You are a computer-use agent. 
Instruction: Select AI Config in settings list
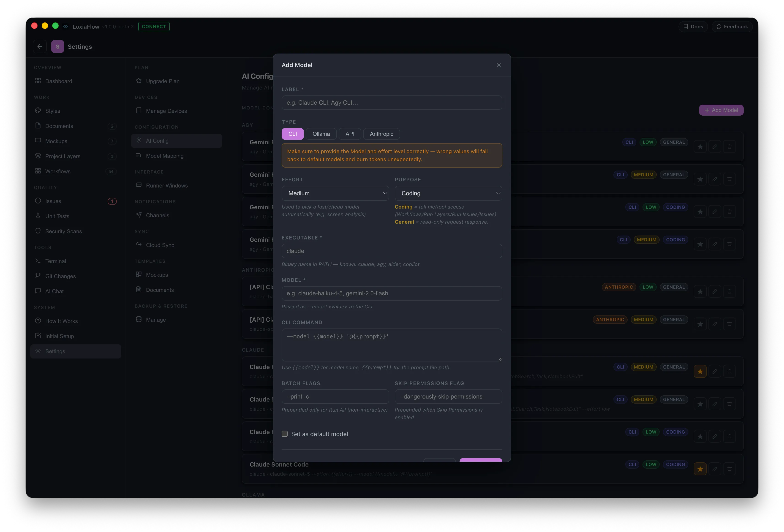(177, 141)
